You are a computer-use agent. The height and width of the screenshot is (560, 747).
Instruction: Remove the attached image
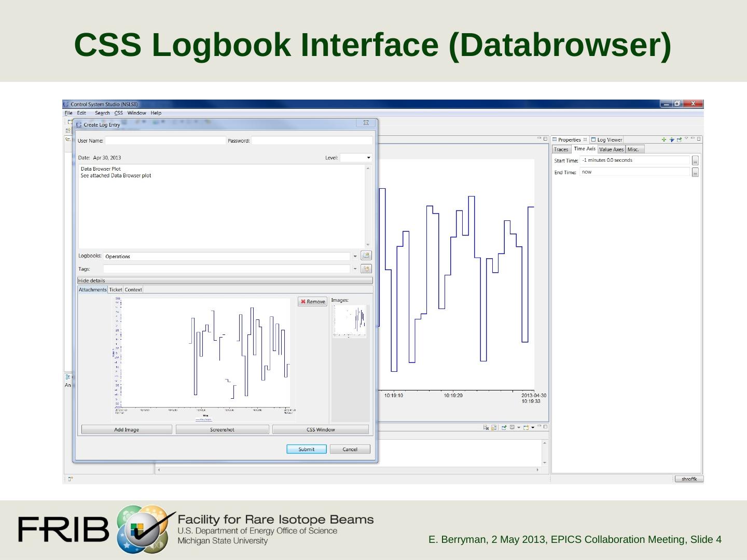click(313, 302)
